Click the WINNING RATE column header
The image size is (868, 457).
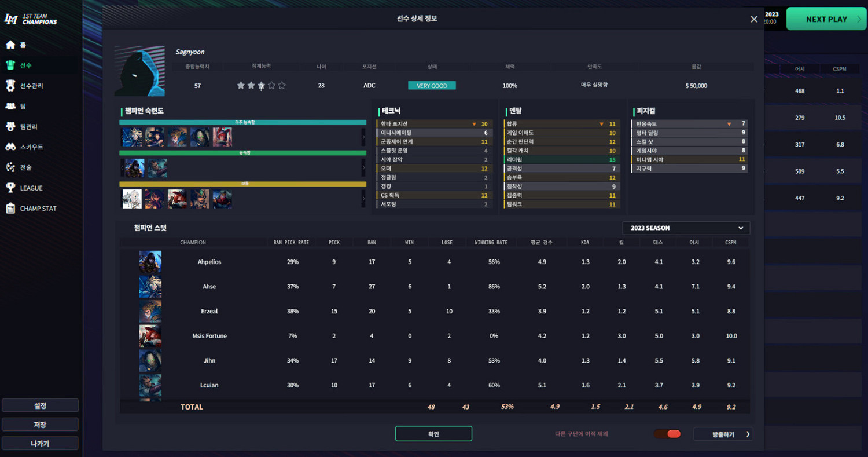(x=491, y=243)
